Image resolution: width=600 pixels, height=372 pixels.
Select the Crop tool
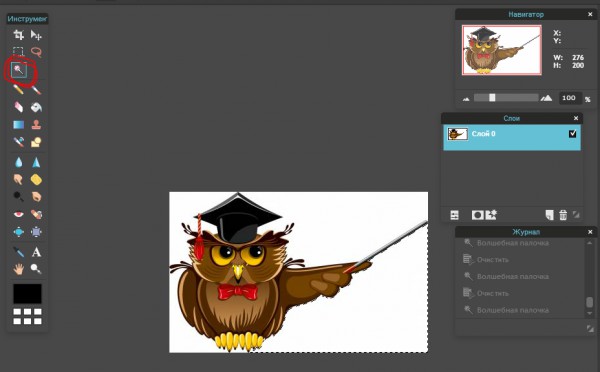click(18, 35)
